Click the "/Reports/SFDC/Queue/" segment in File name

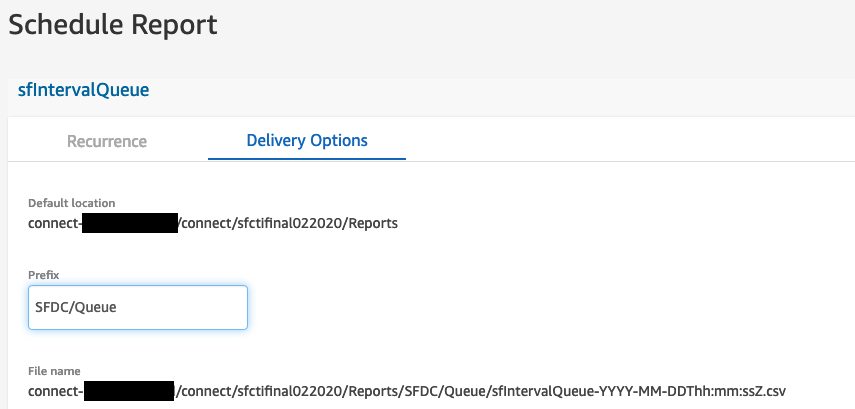pos(419,391)
